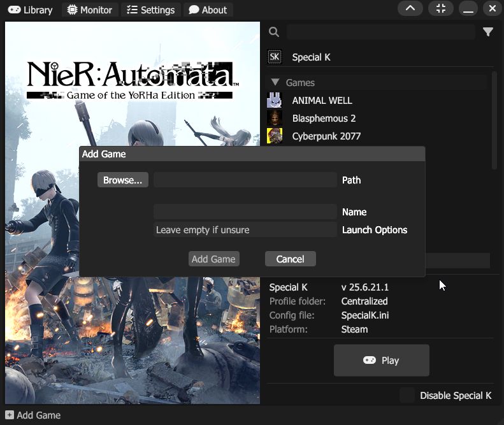
Task: Open the Settings tab
Action: click(151, 10)
